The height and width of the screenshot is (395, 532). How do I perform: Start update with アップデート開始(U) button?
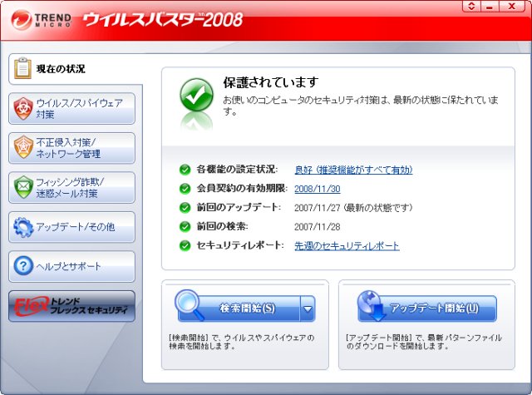(x=427, y=309)
